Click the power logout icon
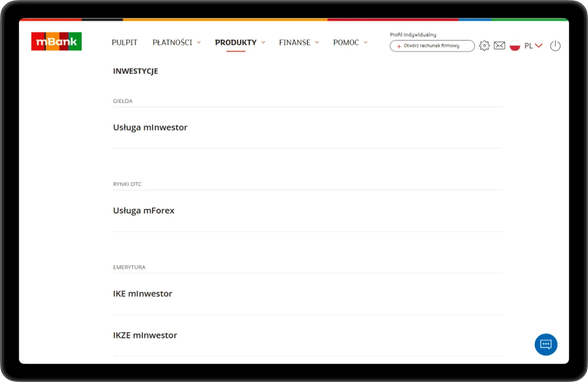 point(555,45)
